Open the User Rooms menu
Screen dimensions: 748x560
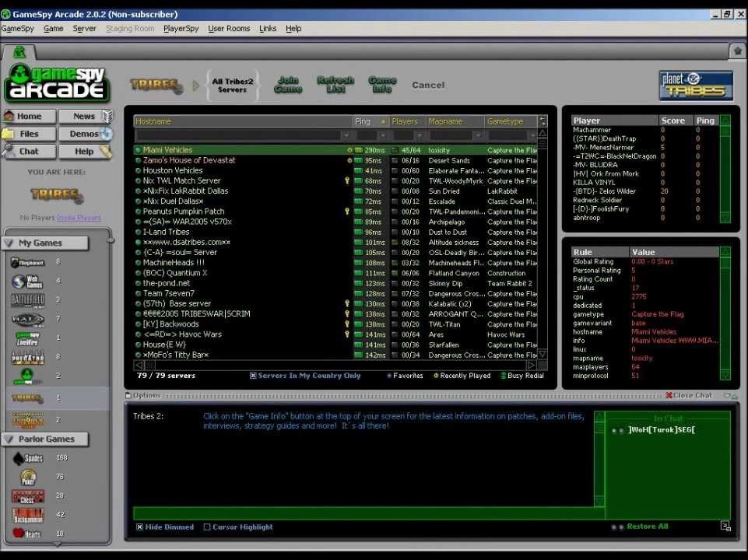(229, 29)
